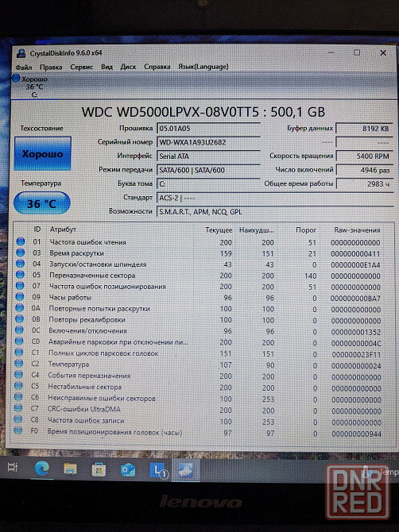Screen dimensions: 399x532
Task: Click status icon for Запуски/остановки шпинделя
Action: (x=21, y=264)
